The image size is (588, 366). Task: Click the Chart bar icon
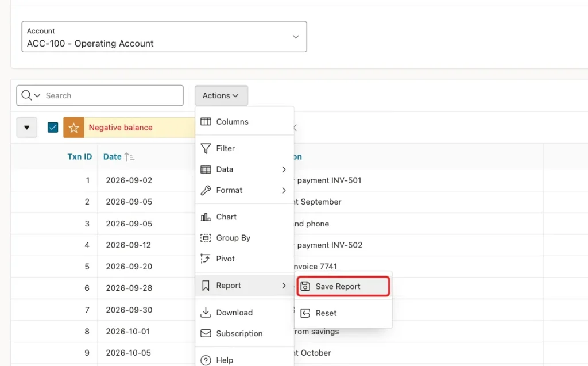[x=206, y=217]
